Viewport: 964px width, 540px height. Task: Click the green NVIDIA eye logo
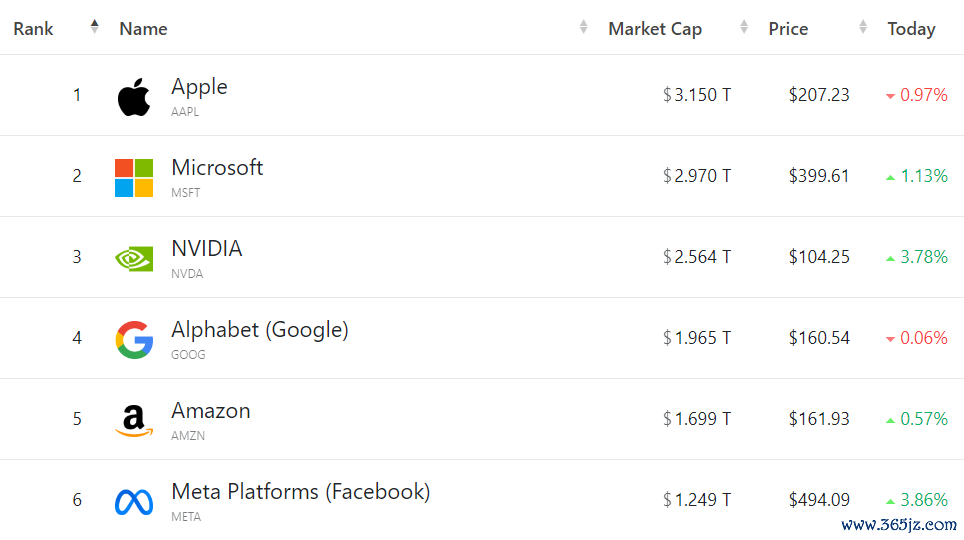134,259
